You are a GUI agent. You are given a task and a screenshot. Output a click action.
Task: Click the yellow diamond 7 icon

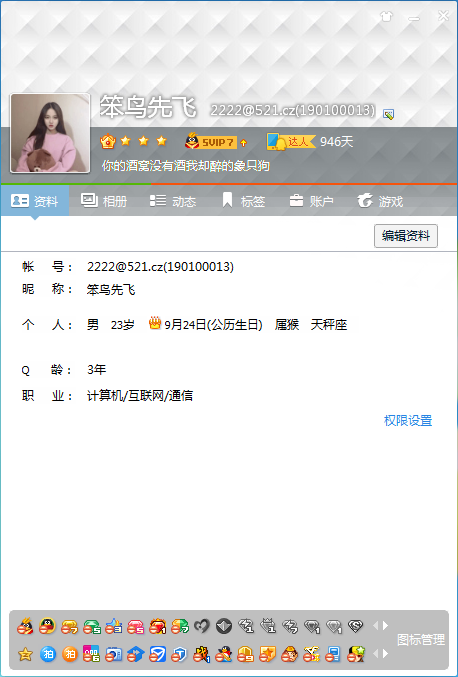click(x=69, y=626)
